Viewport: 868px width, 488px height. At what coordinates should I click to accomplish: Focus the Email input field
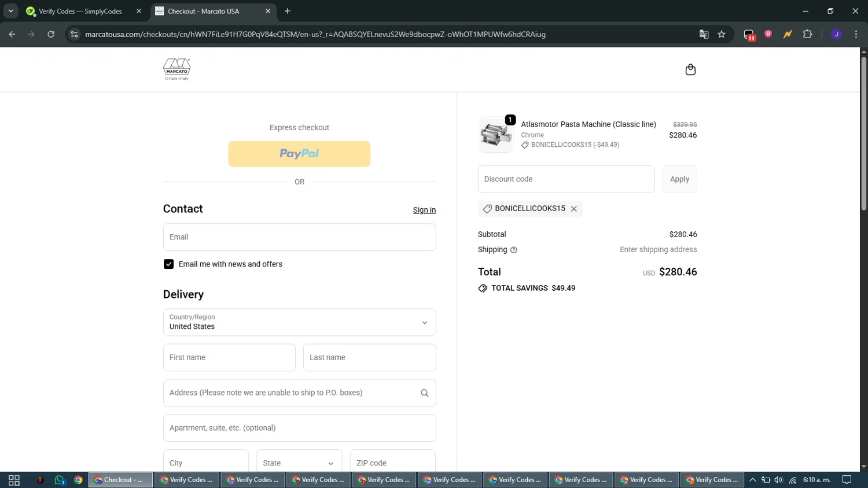tap(299, 237)
